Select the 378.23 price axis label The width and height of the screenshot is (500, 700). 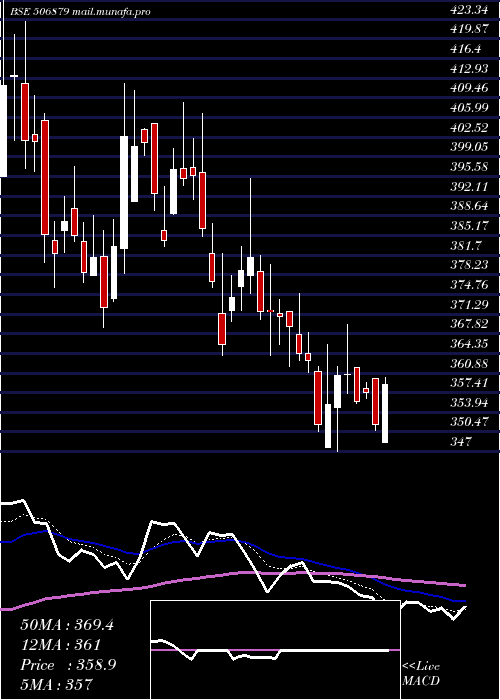pyautogui.click(x=469, y=265)
